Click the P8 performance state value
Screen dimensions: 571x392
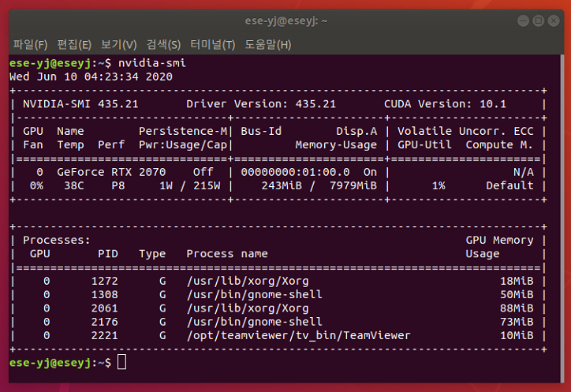(118, 186)
